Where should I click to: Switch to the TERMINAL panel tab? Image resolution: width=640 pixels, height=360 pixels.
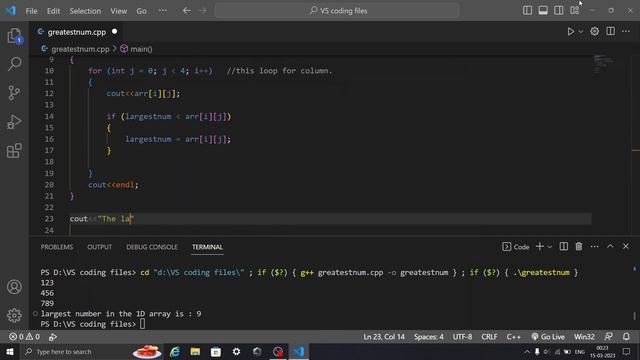207,247
